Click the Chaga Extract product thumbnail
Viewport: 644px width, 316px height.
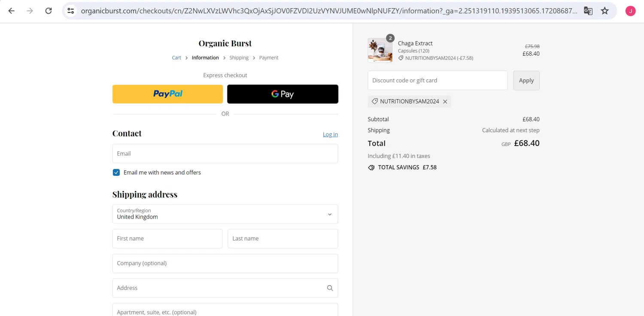coord(380,51)
